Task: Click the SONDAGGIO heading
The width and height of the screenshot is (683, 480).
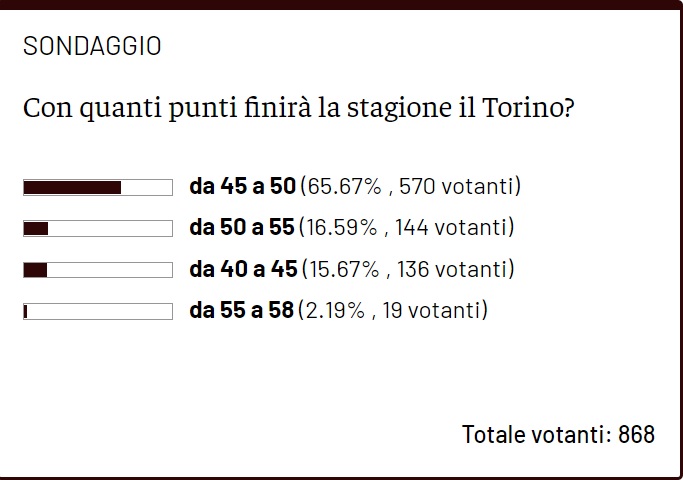Action: [91, 46]
